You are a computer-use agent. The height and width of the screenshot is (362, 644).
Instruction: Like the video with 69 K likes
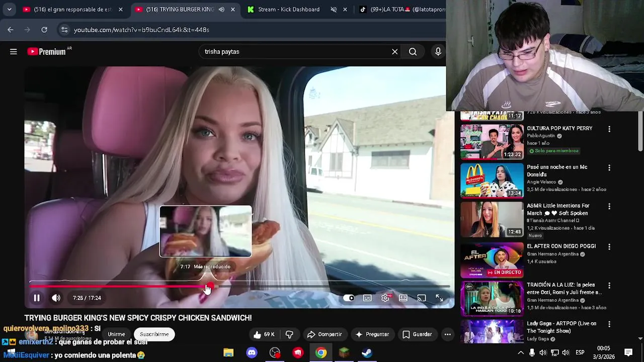(x=264, y=334)
